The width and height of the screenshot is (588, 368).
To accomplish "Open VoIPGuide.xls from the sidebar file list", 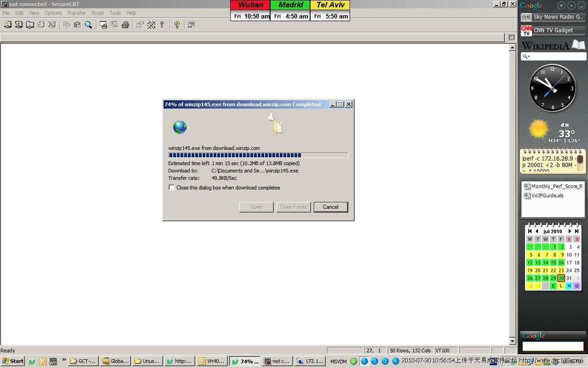I will pos(547,195).
